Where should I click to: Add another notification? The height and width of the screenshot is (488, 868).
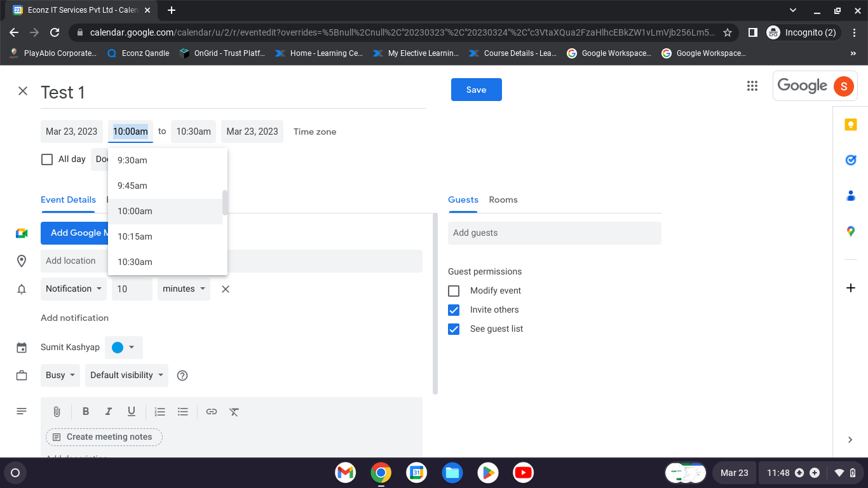click(74, 318)
